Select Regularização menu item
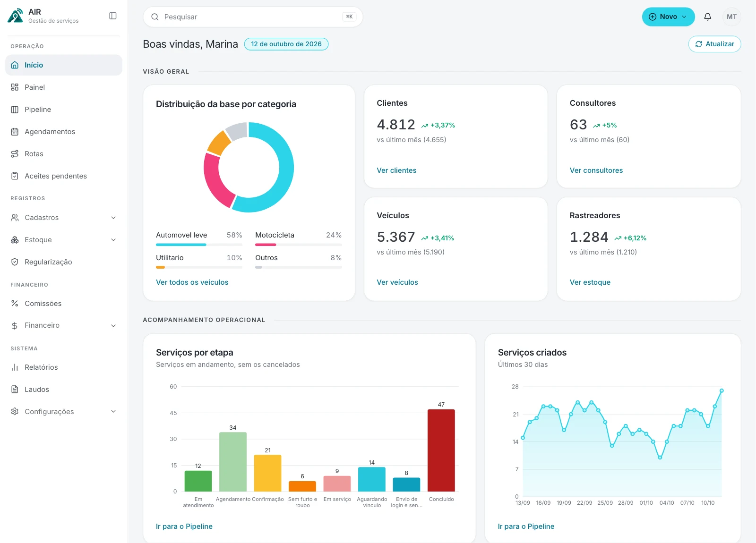 [64, 262]
